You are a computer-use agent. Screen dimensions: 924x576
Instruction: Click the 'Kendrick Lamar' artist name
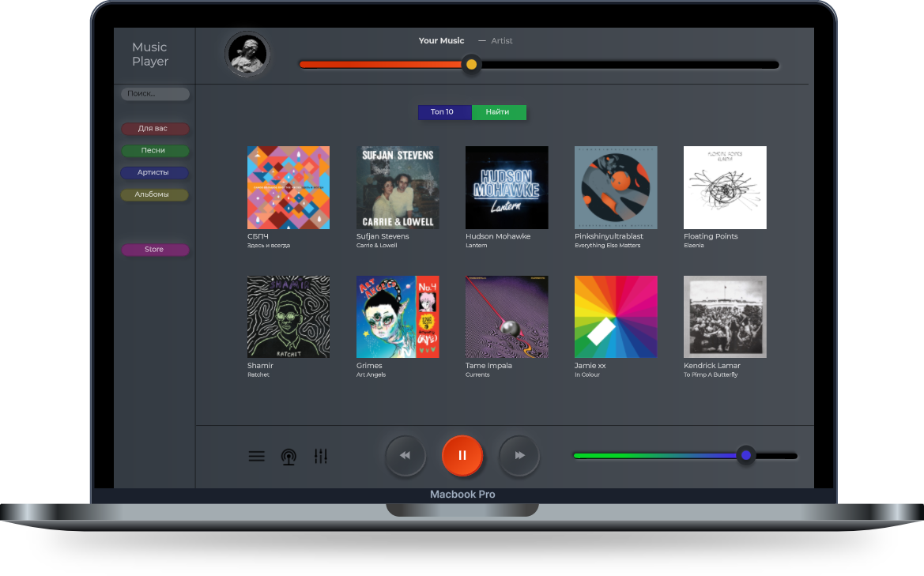[712, 366]
